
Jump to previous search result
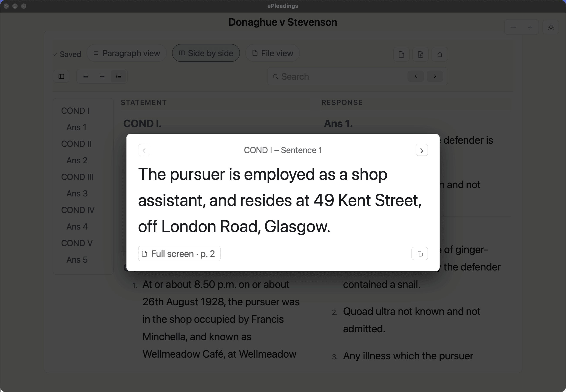pyautogui.click(x=416, y=76)
